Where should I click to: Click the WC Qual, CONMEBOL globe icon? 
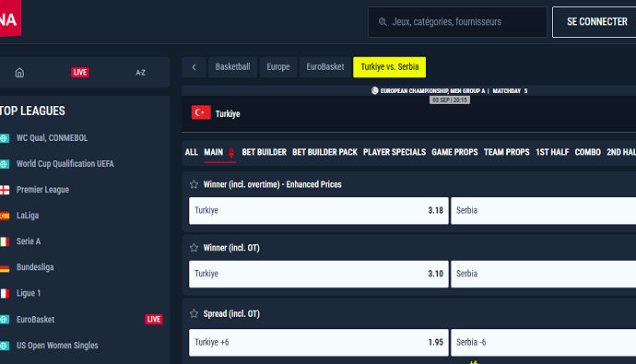[4, 138]
